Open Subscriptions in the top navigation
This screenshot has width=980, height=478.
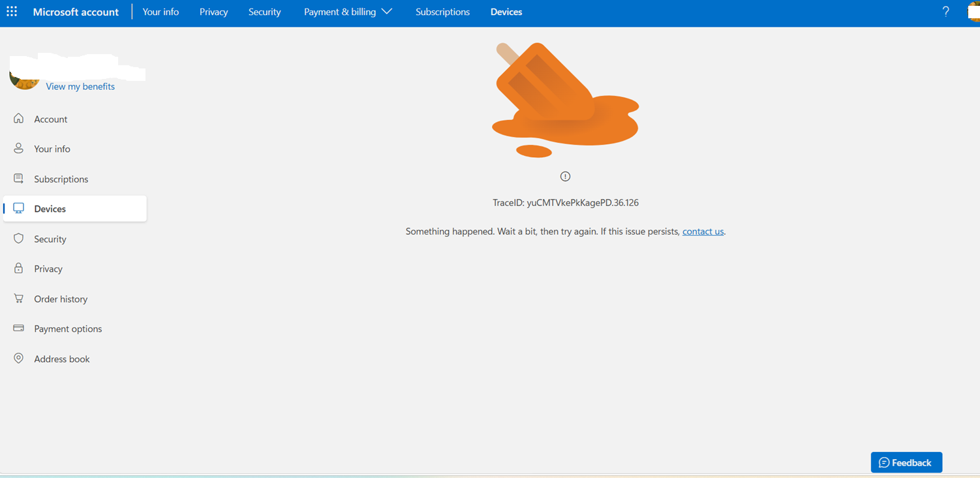tap(442, 12)
